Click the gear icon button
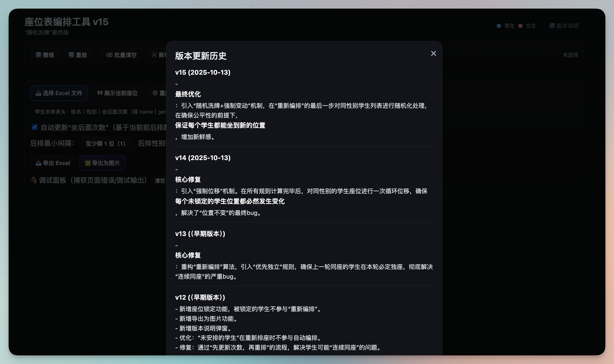614x364 pixels. 155,93
